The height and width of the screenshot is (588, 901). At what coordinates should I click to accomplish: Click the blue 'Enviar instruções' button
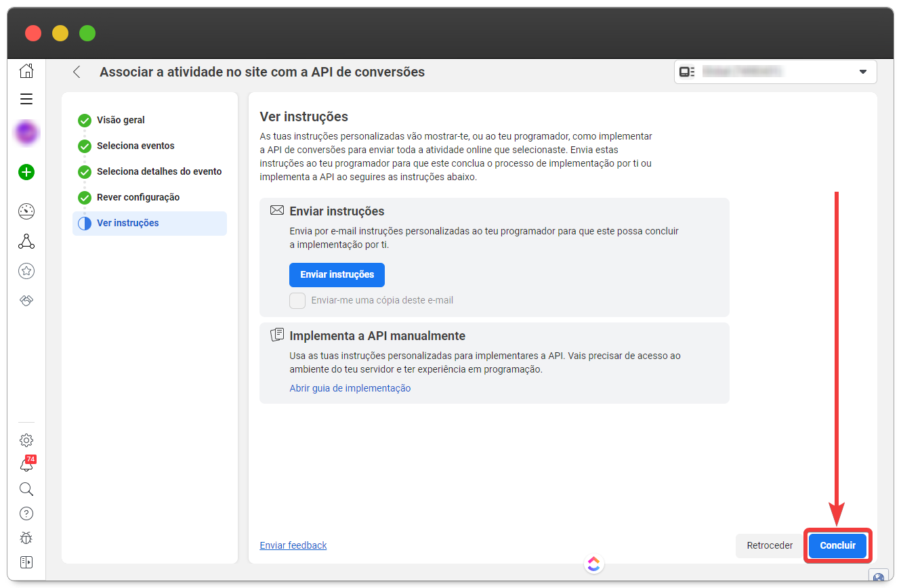[x=337, y=275]
